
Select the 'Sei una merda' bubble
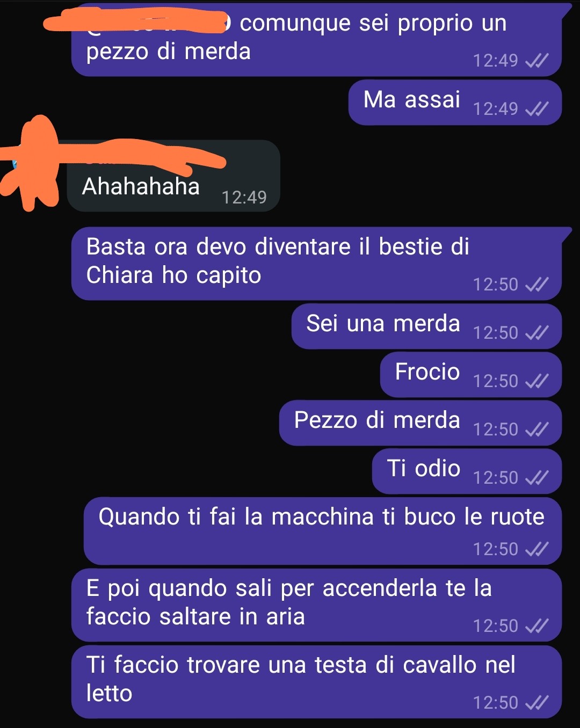(x=426, y=326)
